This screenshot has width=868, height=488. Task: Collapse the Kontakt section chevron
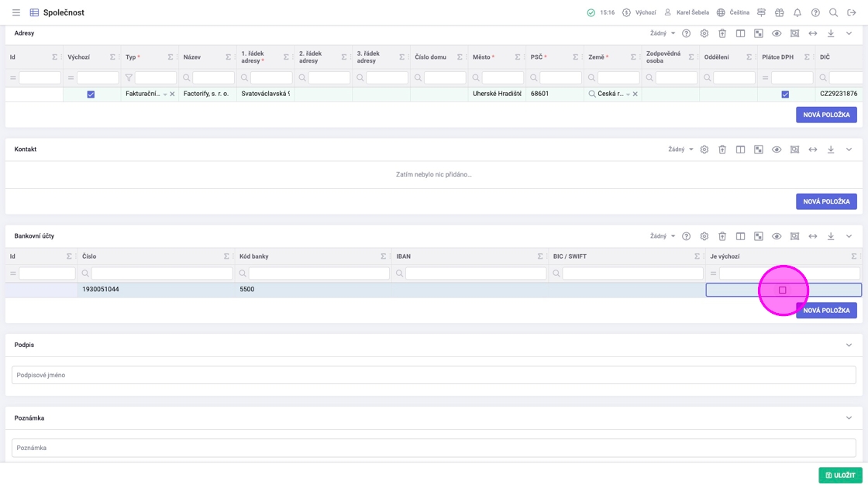(849, 149)
